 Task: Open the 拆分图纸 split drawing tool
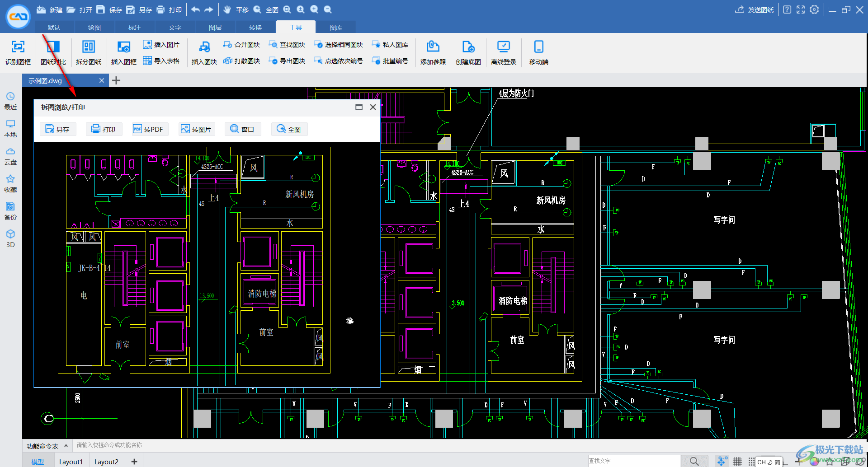pos(88,47)
